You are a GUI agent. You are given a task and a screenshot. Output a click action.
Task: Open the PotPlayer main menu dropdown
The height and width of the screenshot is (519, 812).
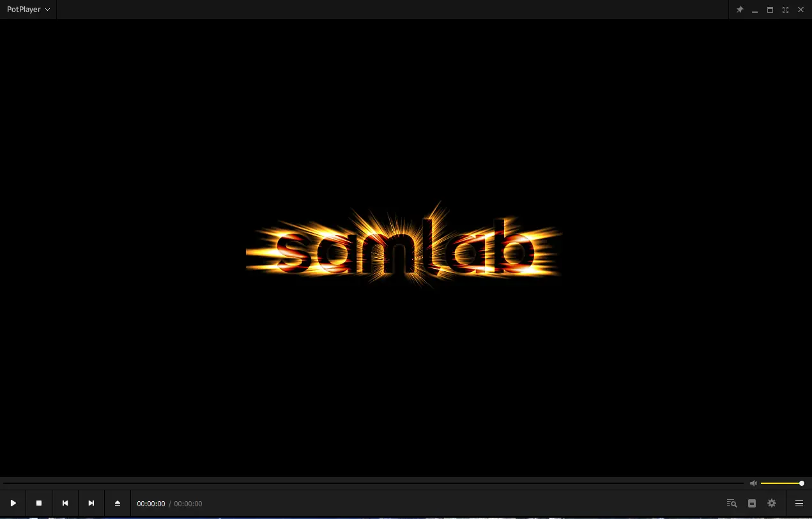click(28, 10)
